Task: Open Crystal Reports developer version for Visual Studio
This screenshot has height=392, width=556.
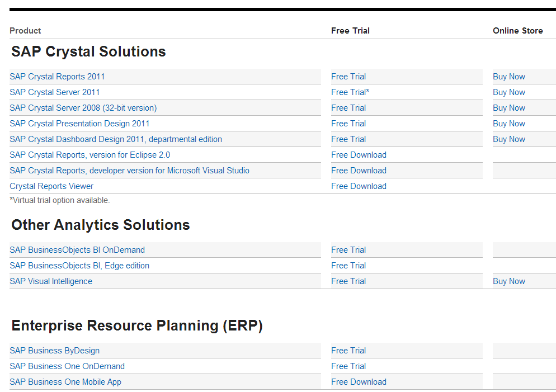Action: 129,171
